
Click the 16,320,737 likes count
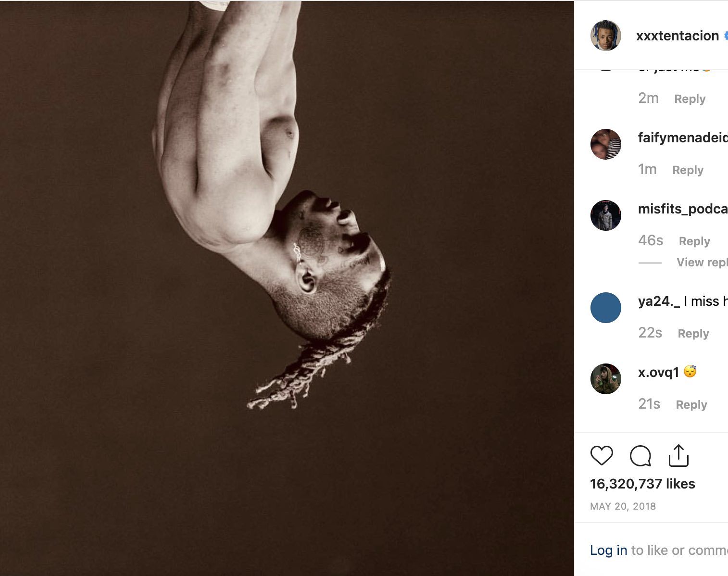point(642,484)
